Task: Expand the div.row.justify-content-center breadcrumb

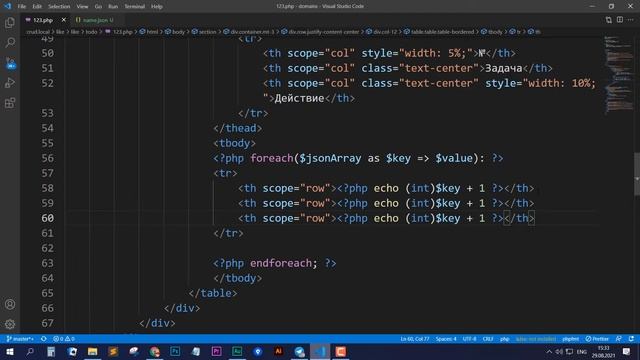Action: (x=320, y=31)
